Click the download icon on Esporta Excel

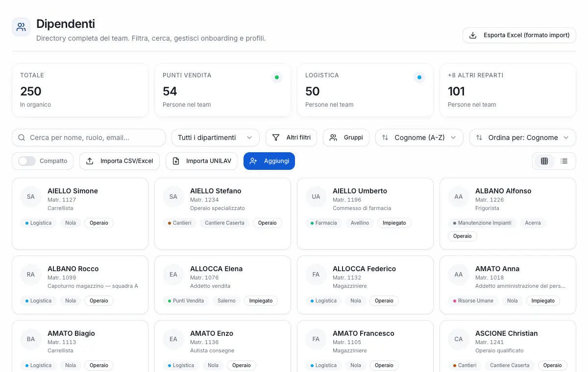click(473, 35)
